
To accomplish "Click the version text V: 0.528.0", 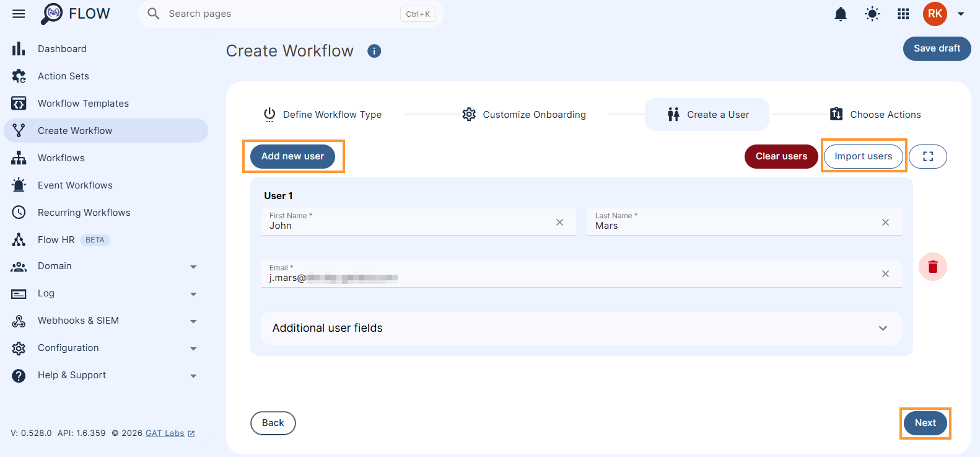I will click(x=31, y=433).
